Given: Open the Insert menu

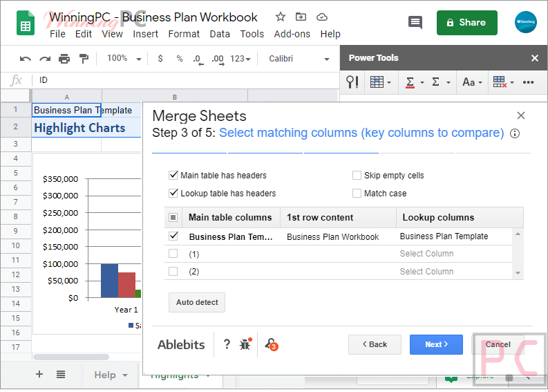Looking at the screenshot, I should pyautogui.click(x=145, y=35).
